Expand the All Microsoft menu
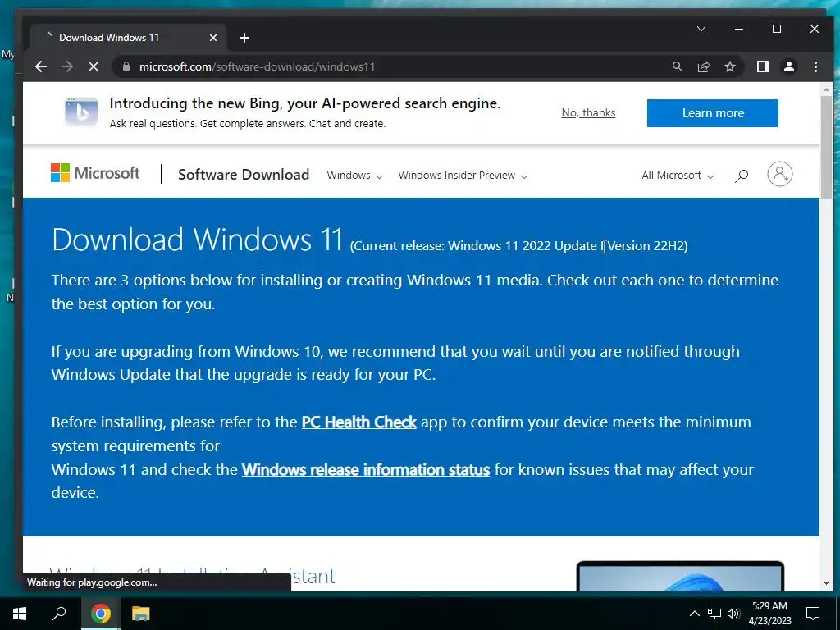This screenshot has width=840, height=630. tap(678, 176)
